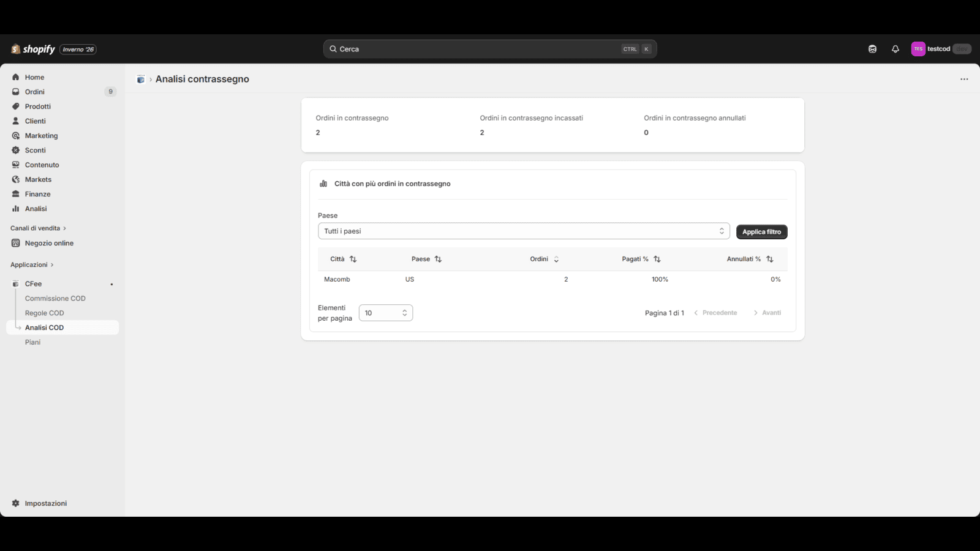Click the Ordini in contrassegno incassati label
980x551 pixels.
click(532, 118)
